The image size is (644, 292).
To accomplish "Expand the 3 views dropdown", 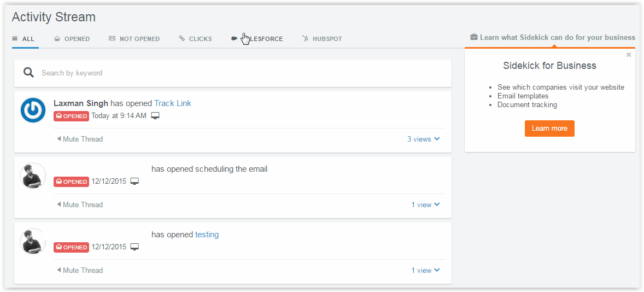I will 423,139.
